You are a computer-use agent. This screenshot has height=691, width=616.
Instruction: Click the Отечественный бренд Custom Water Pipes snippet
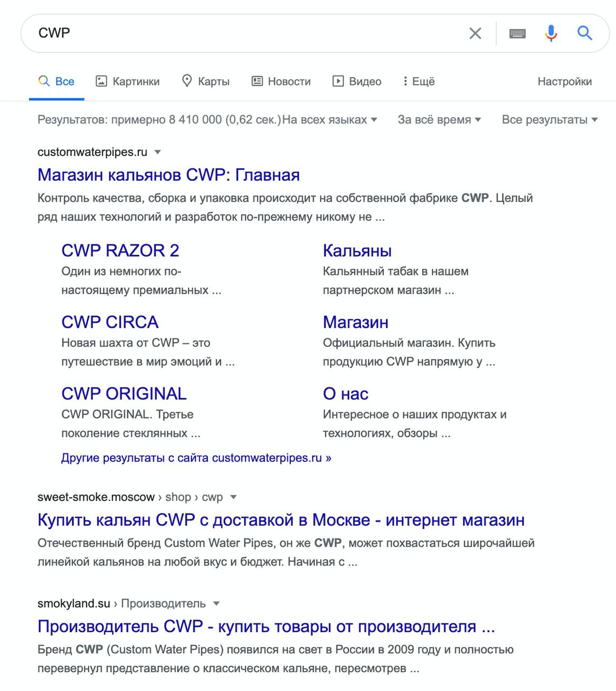pyautogui.click(x=286, y=552)
